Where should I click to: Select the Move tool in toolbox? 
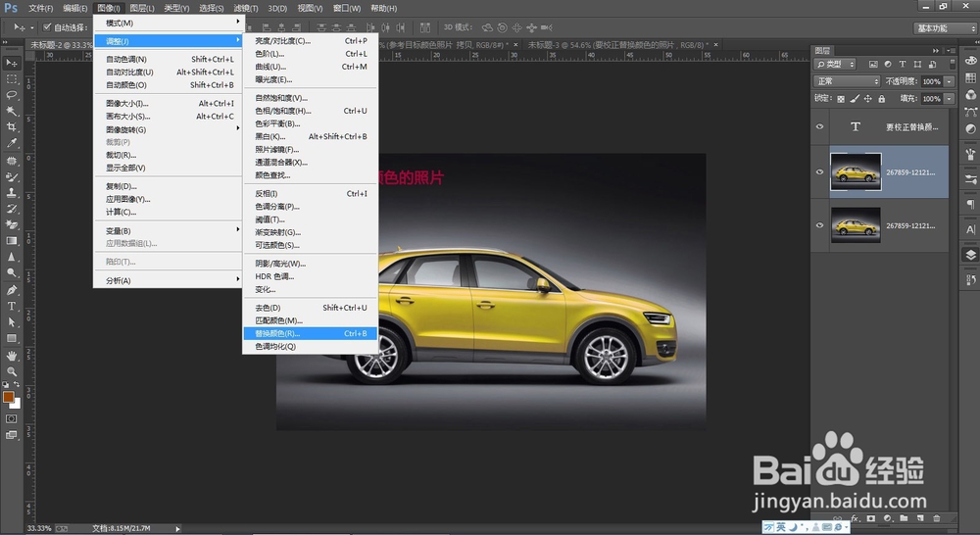point(11,63)
